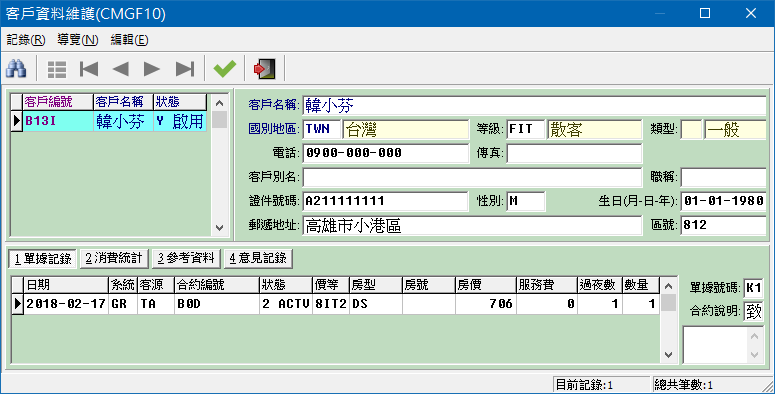Go to previous record arrow
Image resolution: width=775 pixels, height=394 pixels.
tap(121, 69)
